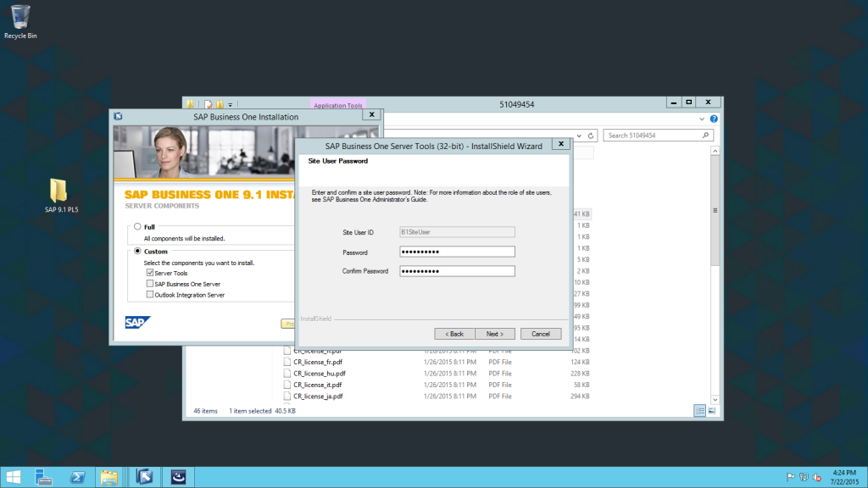Expand the Explorer ribbon chevron
The width and height of the screenshot is (868, 488).
(702, 119)
